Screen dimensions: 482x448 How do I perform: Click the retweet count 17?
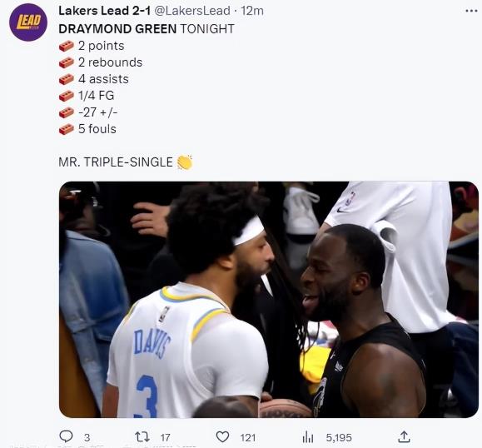tap(165, 437)
